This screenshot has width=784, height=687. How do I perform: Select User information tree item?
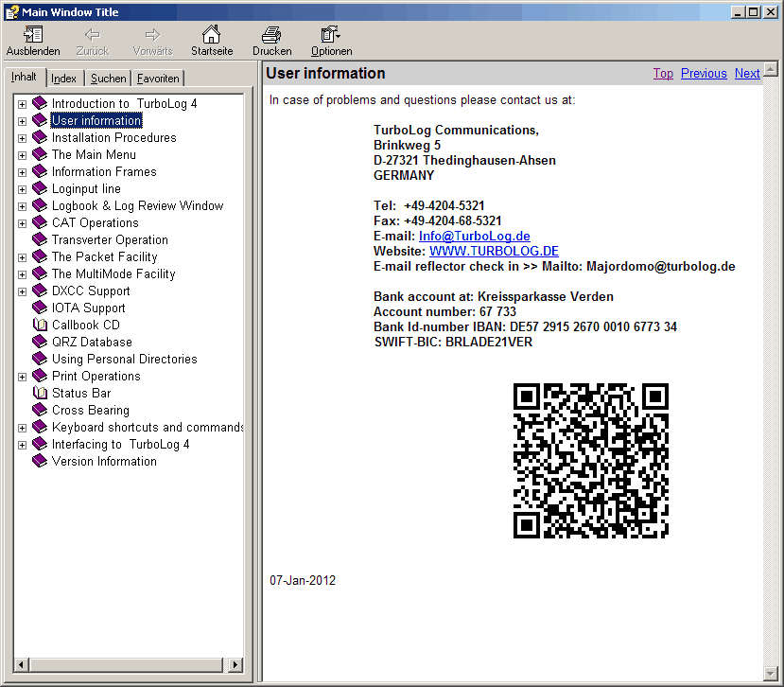(x=96, y=120)
